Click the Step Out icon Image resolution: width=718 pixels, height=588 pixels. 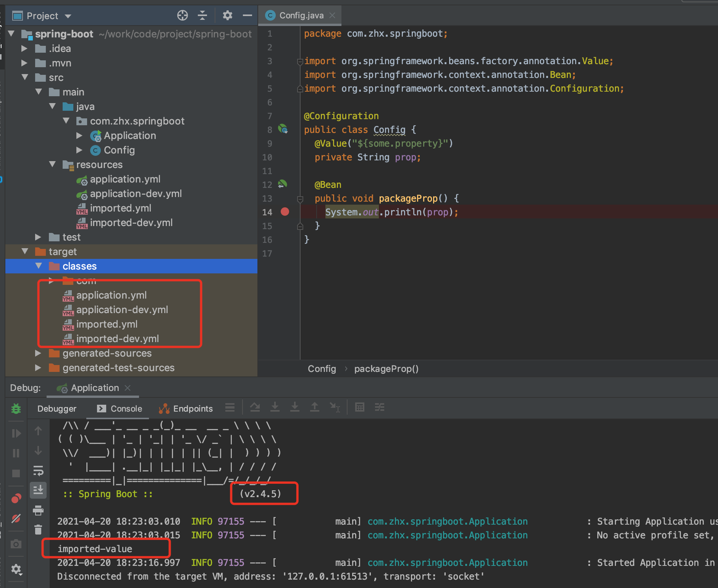[x=314, y=407]
